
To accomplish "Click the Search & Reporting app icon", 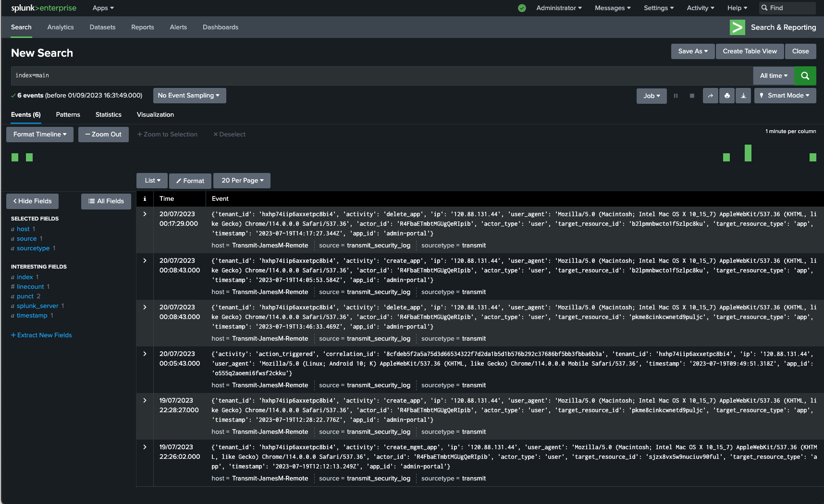I will [737, 27].
